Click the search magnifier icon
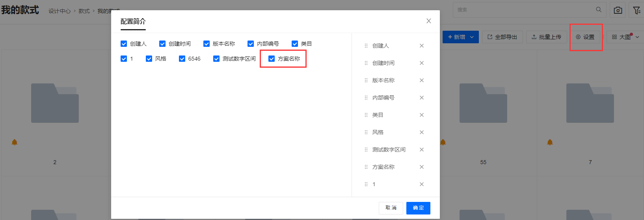The image size is (644, 220). (x=599, y=10)
